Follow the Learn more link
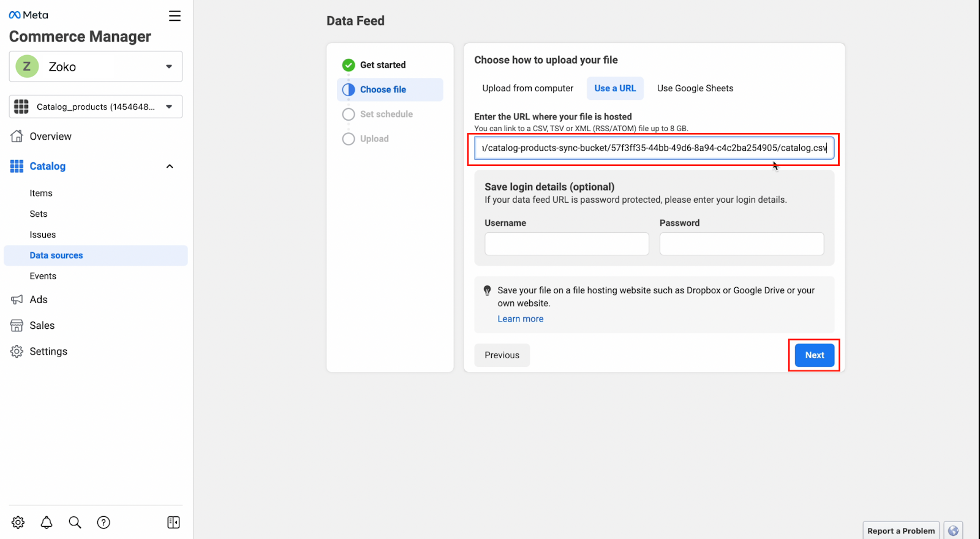Screen dimensions: 980x539 click(x=521, y=318)
